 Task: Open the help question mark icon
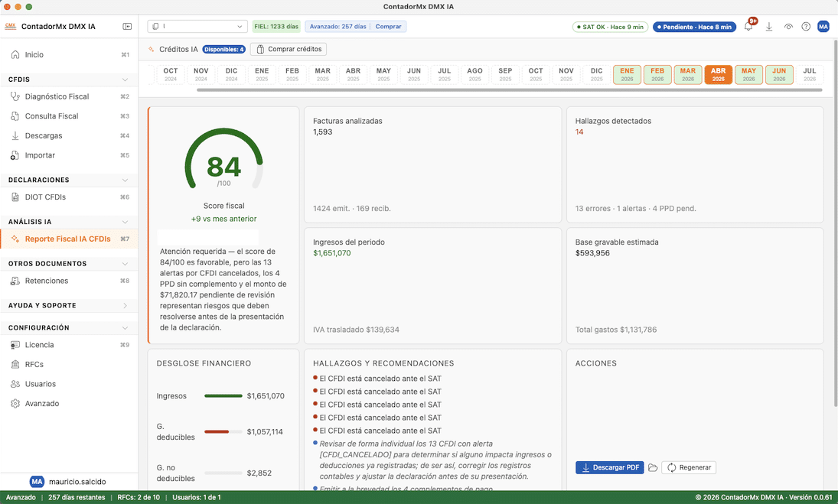tap(806, 27)
